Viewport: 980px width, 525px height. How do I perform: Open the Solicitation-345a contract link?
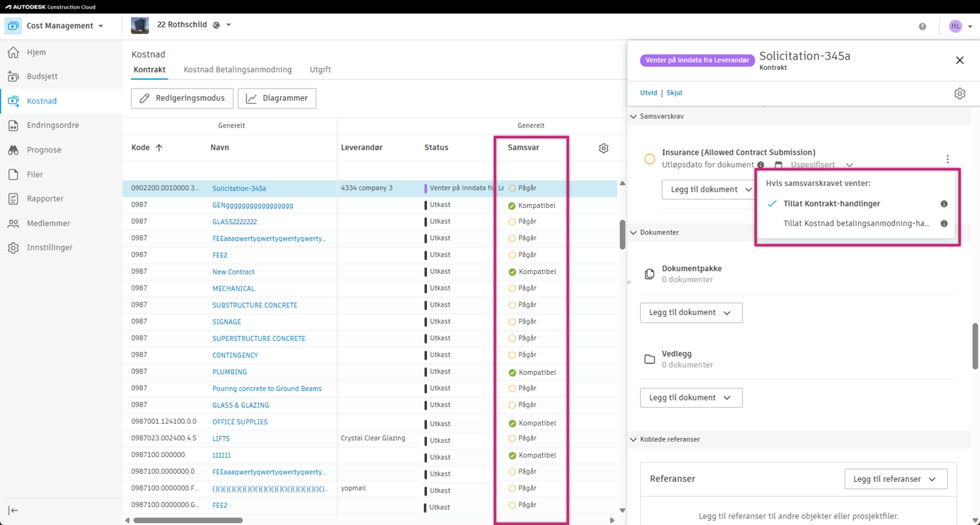coord(239,189)
